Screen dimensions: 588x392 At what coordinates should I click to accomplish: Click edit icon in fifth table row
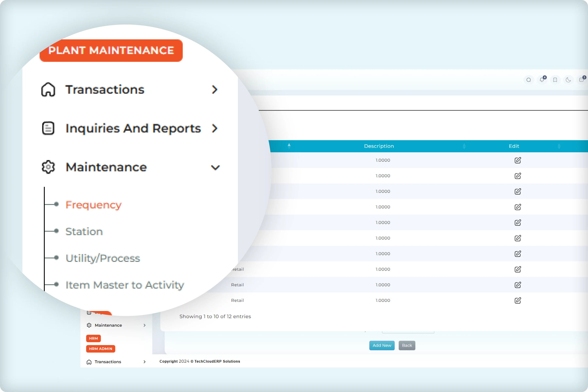[517, 222]
